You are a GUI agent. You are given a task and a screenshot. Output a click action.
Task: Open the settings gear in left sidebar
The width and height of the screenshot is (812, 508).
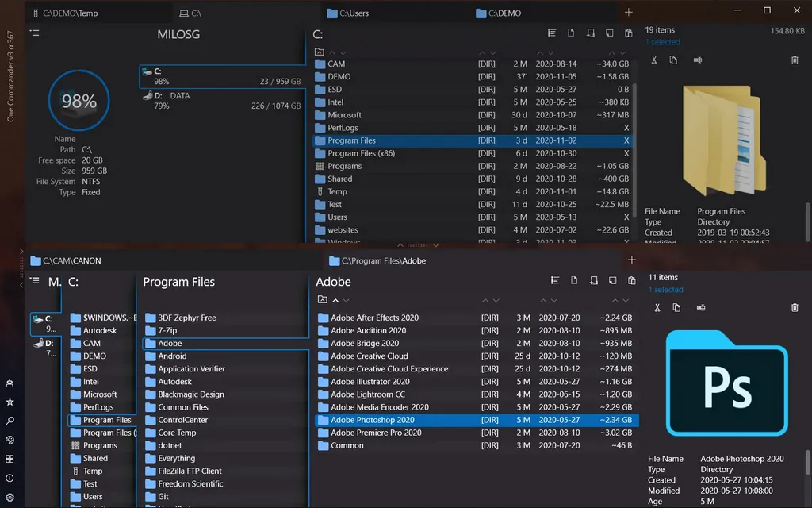(x=10, y=497)
